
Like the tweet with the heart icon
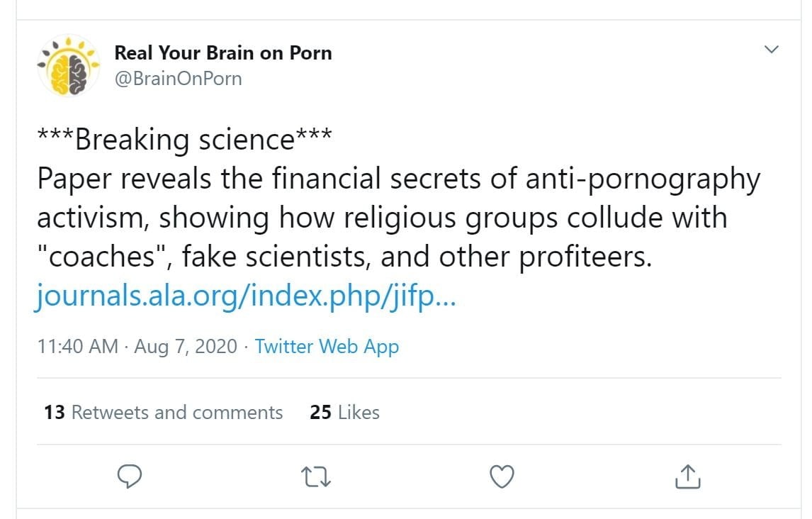click(502, 477)
